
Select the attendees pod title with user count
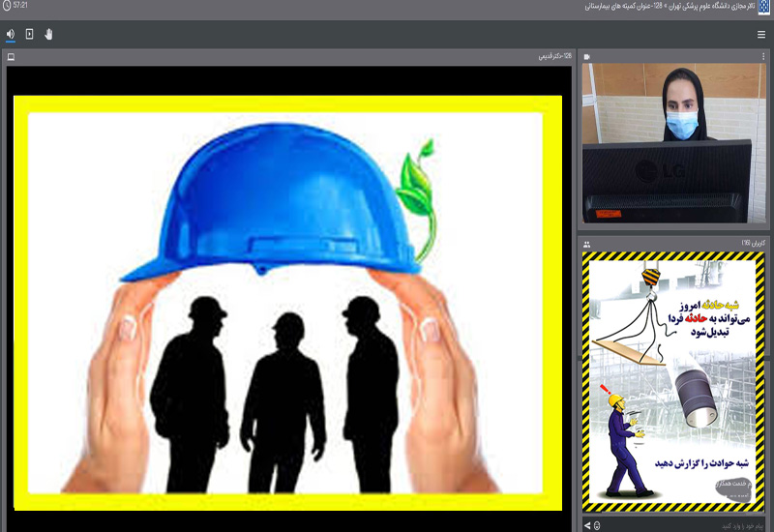point(752,244)
